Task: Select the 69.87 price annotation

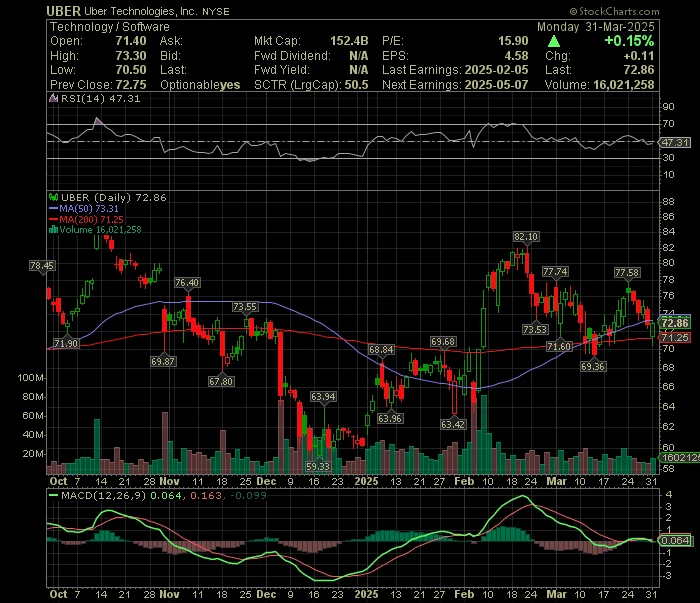Action: coord(162,361)
